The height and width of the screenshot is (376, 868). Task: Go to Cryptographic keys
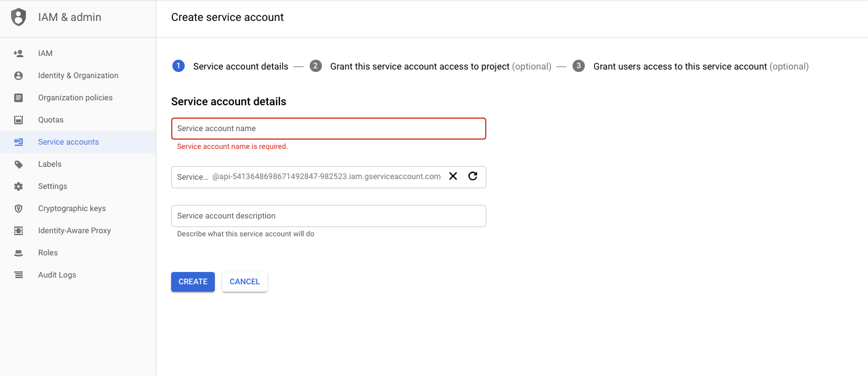tap(78, 209)
